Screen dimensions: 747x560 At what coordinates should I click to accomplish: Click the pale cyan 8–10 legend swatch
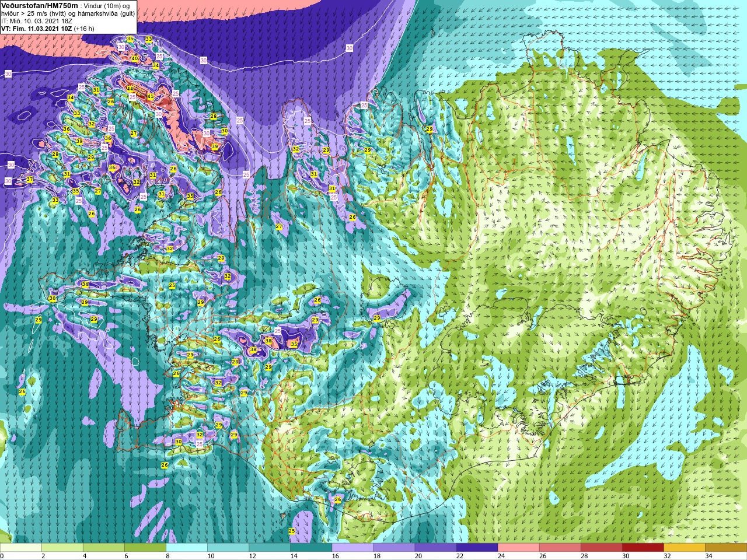(187, 548)
